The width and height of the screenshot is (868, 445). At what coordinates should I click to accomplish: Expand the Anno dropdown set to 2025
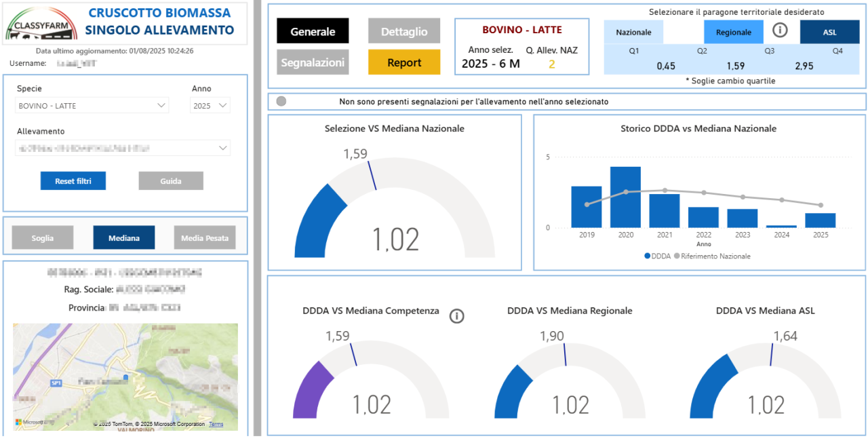click(x=210, y=106)
